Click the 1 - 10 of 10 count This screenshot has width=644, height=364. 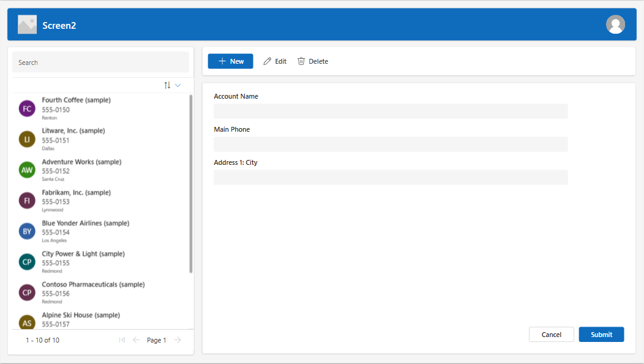pos(42,340)
